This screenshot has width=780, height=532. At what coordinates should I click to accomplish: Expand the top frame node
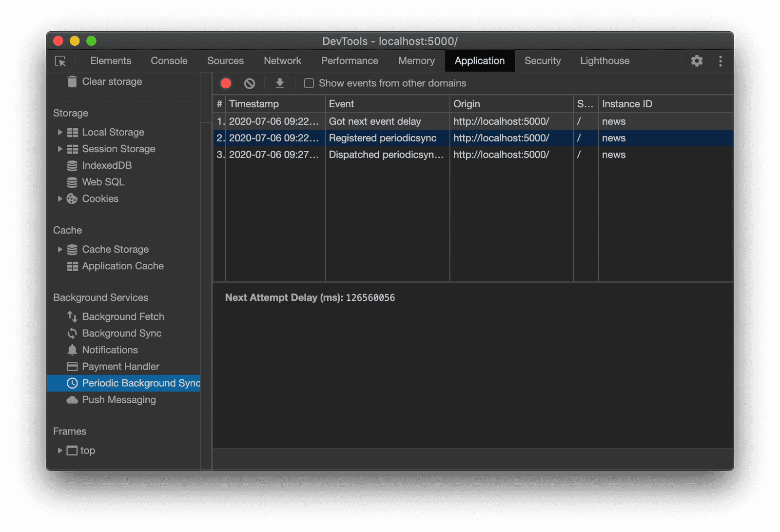point(60,451)
